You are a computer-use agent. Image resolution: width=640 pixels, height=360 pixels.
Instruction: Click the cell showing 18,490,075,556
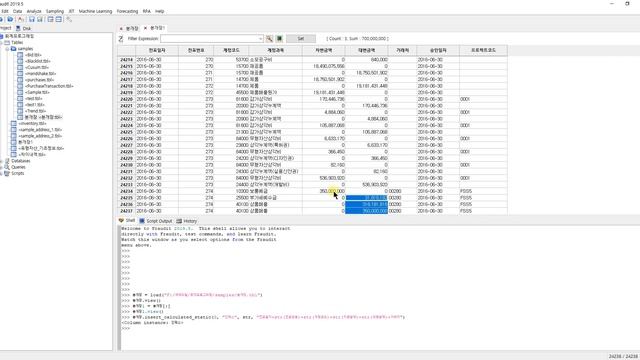pos(324,66)
